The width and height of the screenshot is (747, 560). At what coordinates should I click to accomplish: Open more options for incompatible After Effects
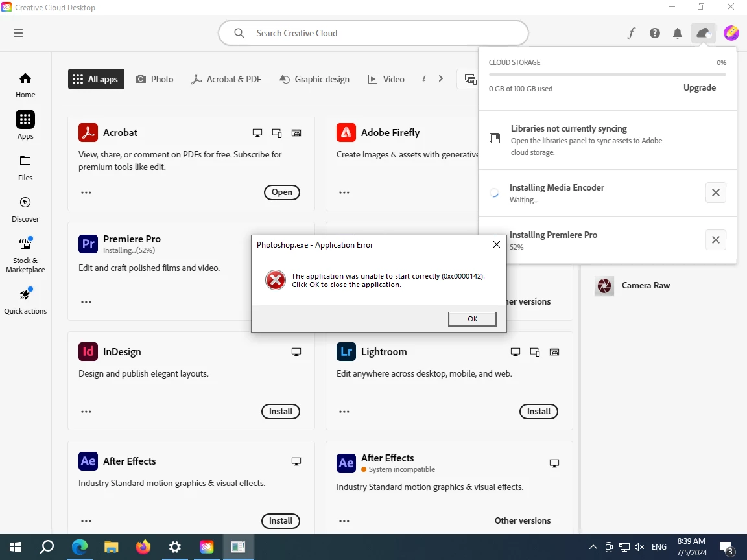pos(344,521)
